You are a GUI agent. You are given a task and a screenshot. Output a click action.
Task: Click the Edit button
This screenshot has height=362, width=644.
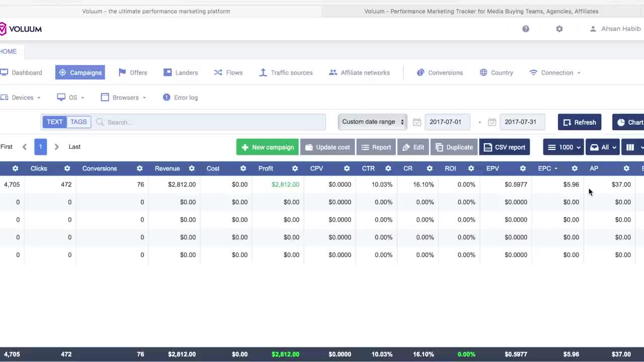(x=413, y=147)
